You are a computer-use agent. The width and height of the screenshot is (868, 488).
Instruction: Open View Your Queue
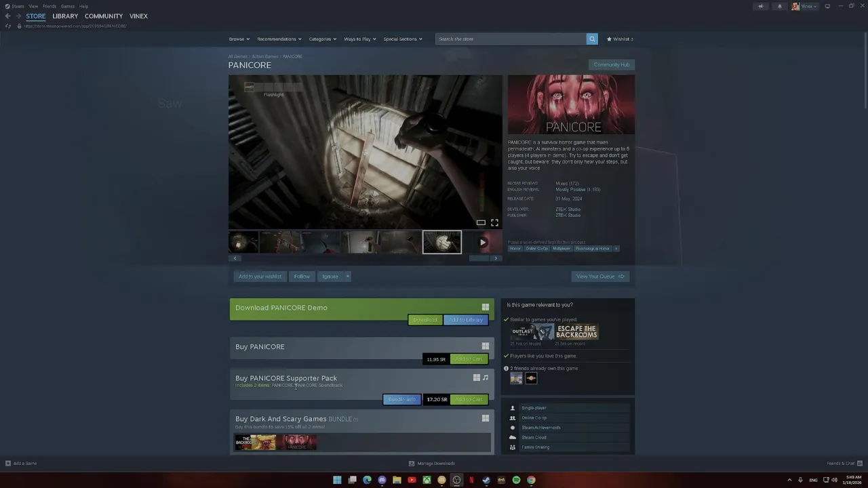tap(600, 277)
